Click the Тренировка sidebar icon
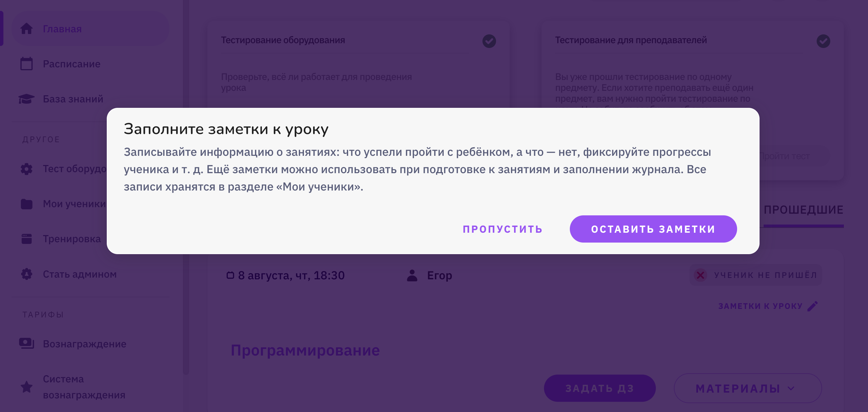This screenshot has height=412, width=868. 27,239
